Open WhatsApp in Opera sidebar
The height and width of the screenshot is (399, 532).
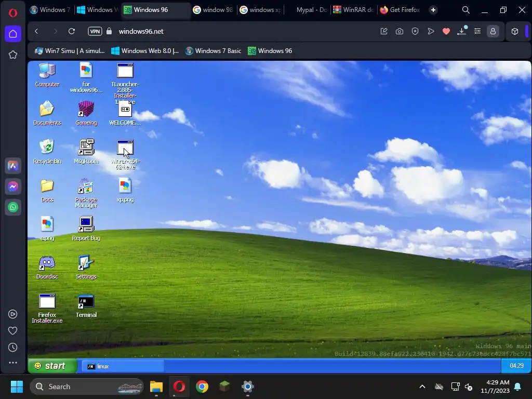tap(13, 207)
